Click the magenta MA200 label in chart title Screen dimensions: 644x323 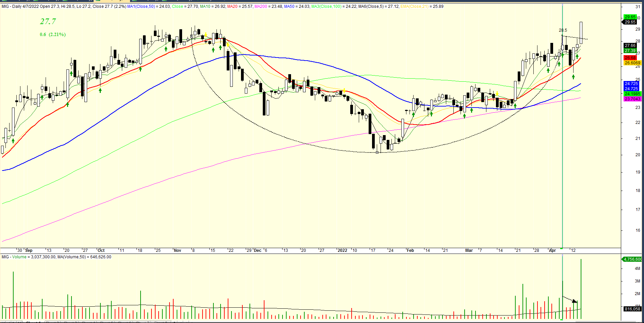coord(261,6)
